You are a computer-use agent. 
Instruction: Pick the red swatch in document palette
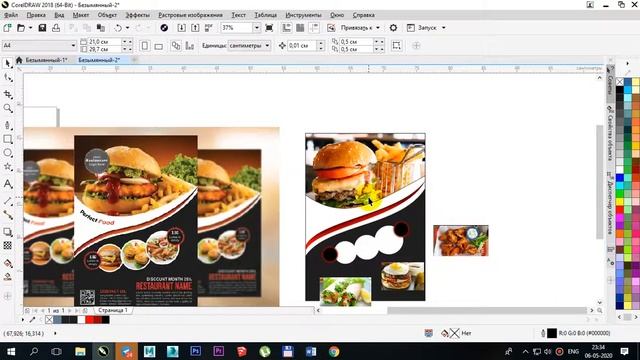coord(90,320)
